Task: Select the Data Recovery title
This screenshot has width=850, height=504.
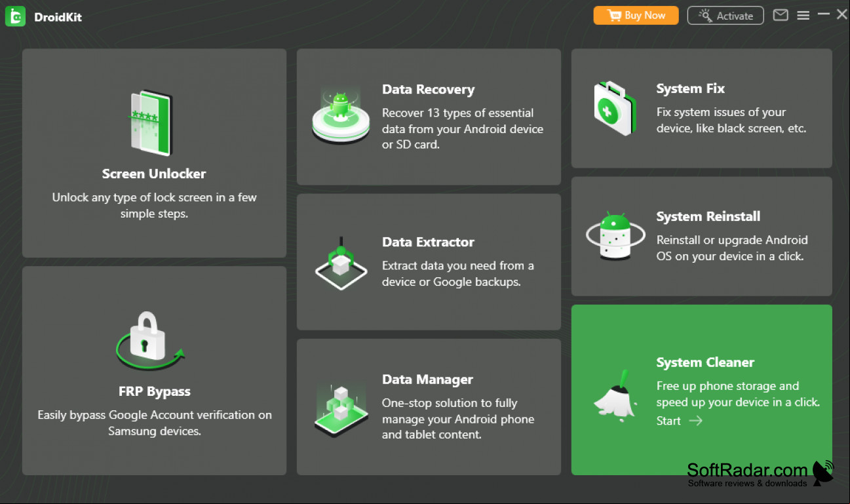Action: (429, 90)
